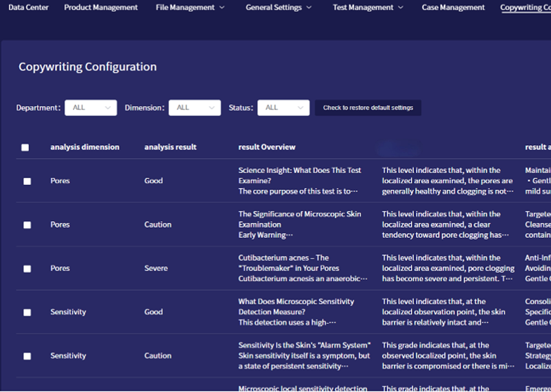Open Product Management page
551x392 pixels.
point(101,7)
